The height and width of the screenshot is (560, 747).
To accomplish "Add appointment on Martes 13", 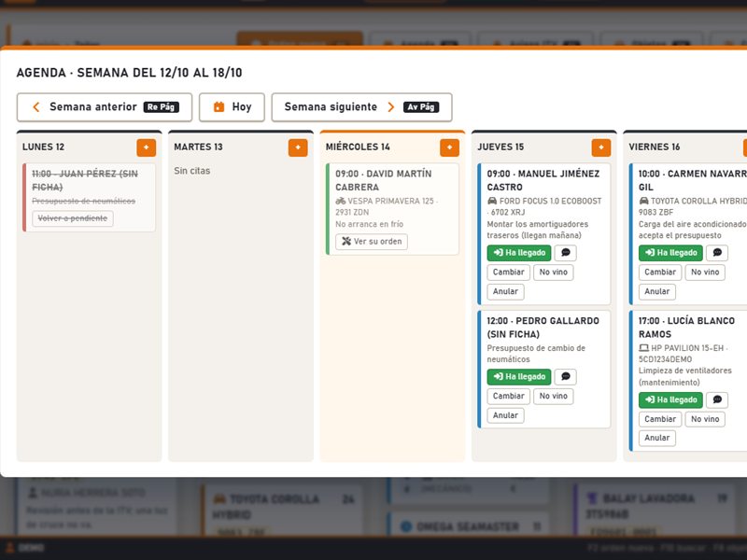I will 298,147.
